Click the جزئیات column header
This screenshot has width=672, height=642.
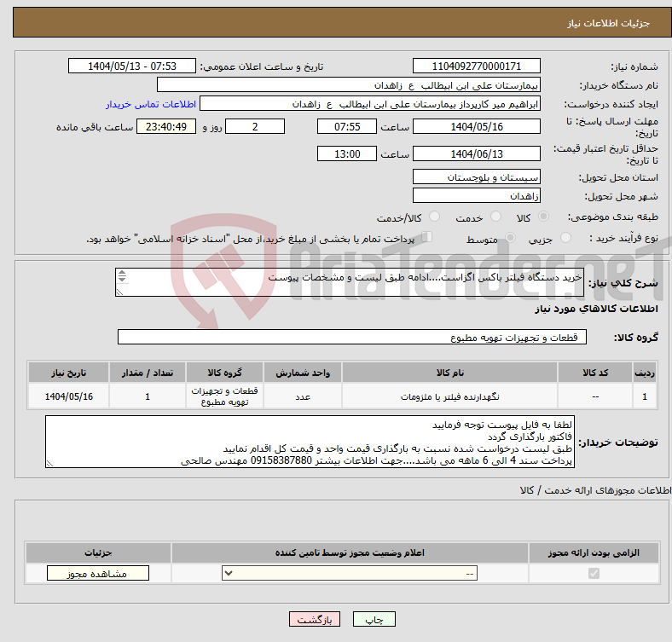click(x=98, y=552)
